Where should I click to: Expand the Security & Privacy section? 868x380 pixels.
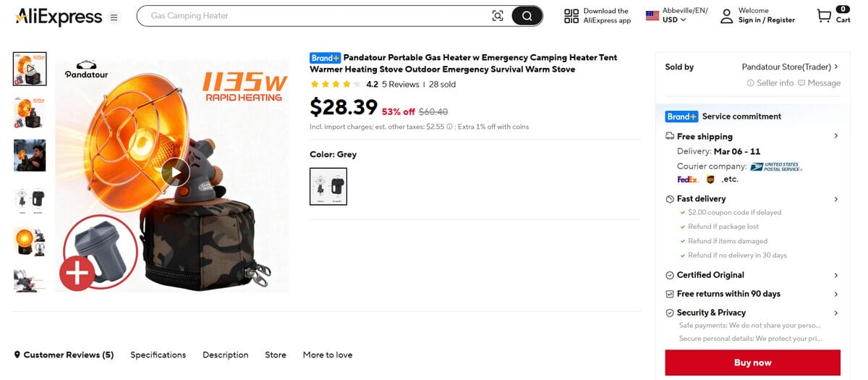click(x=835, y=313)
